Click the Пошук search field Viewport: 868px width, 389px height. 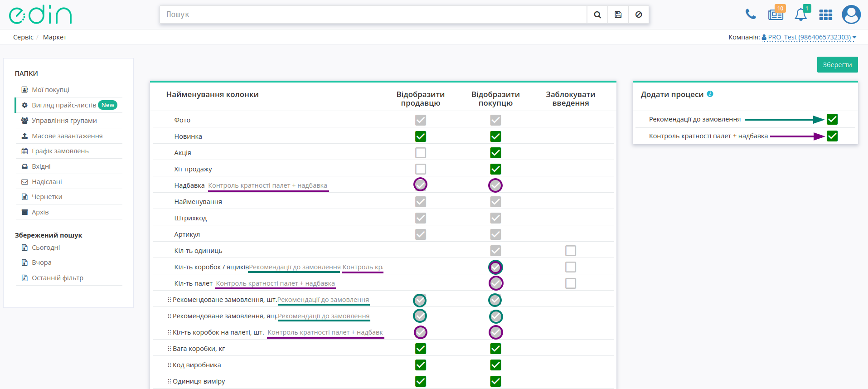coord(373,15)
